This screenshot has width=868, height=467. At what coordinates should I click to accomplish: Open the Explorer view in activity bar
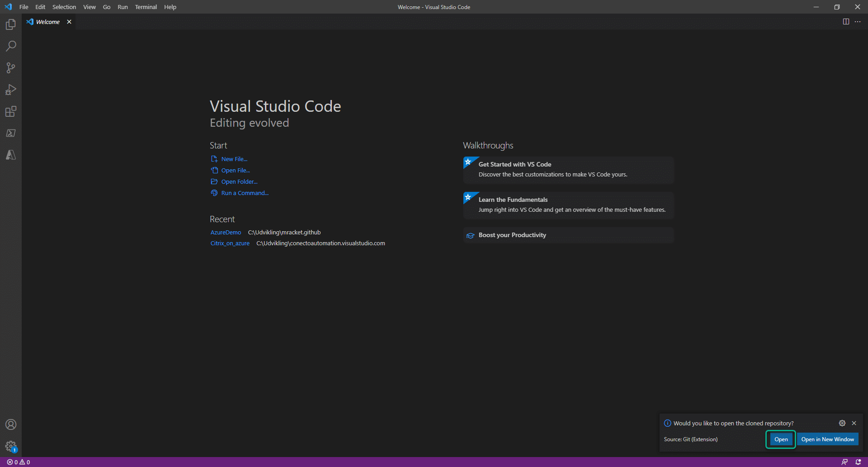pos(11,24)
